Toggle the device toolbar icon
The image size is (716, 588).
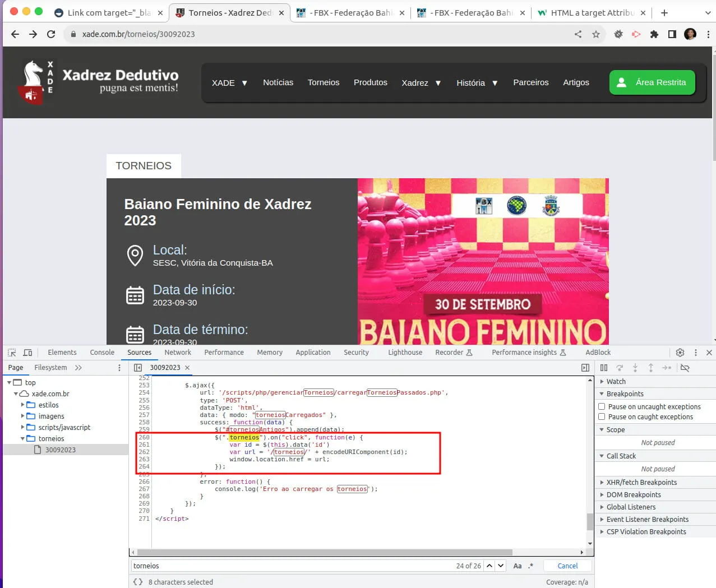pyautogui.click(x=27, y=353)
